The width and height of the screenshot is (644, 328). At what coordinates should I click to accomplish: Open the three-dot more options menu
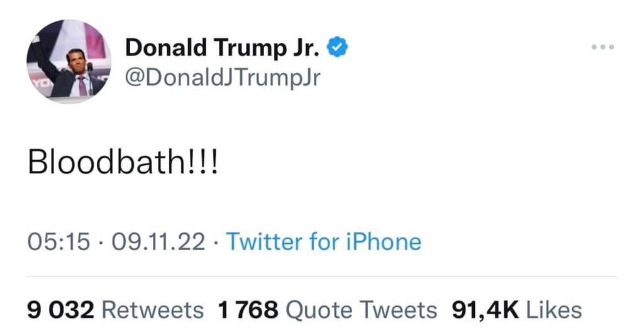pyautogui.click(x=602, y=47)
